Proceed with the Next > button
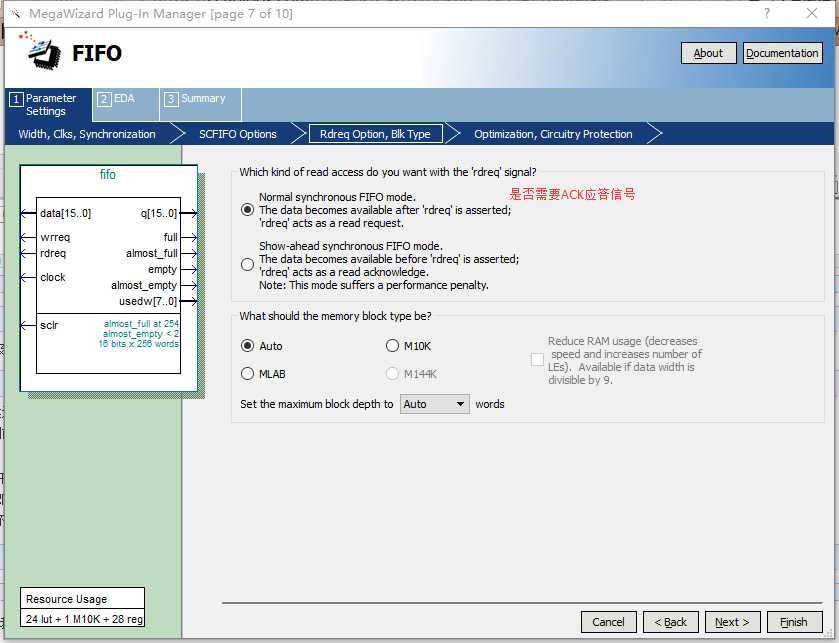 pyautogui.click(x=733, y=622)
